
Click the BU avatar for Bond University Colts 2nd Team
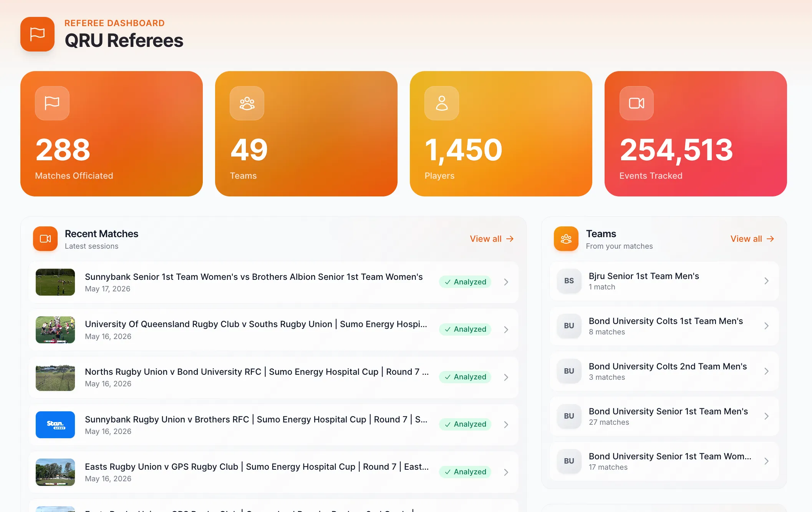tap(569, 371)
